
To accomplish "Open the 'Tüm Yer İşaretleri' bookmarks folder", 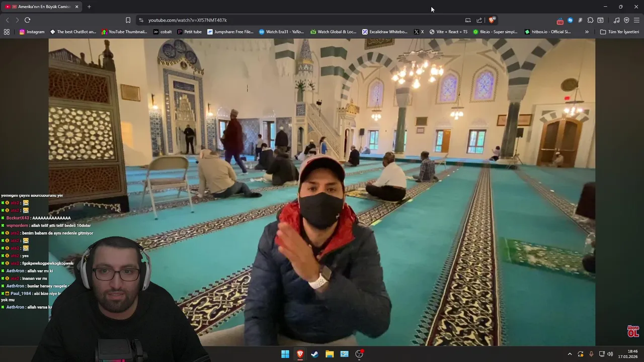I will pyautogui.click(x=620, y=32).
